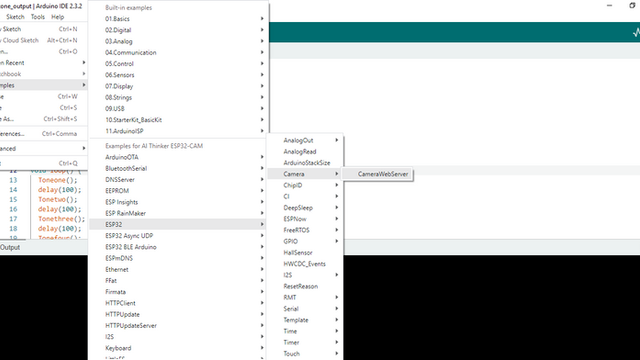Open the ChipID submenu
Screen dimensions: 640x360
(305, 185)
